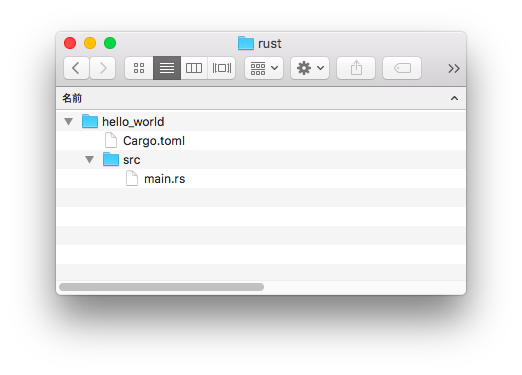Minimize the window with the yellow button
The width and height of the screenshot is (522, 375).
pyautogui.click(x=90, y=43)
